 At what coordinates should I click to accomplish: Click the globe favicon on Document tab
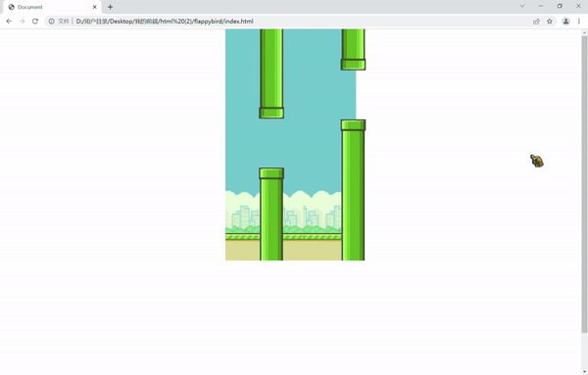point(11,7)
